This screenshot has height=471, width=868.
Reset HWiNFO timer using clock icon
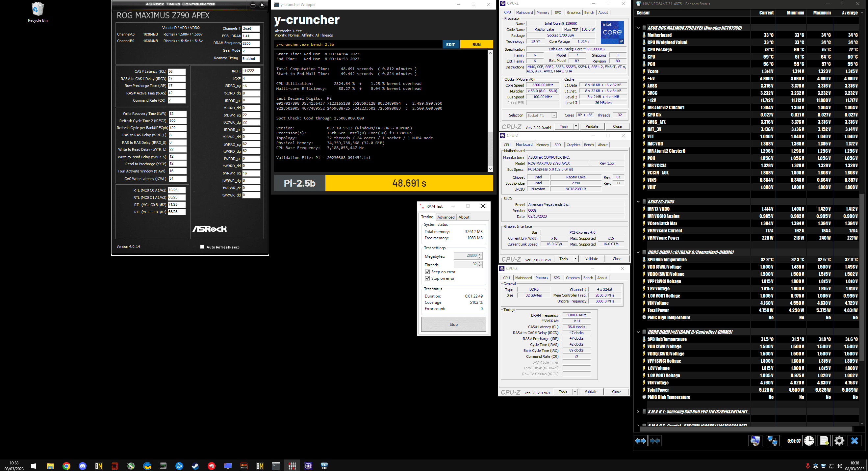pyautogui.click(x=809, y=441)
